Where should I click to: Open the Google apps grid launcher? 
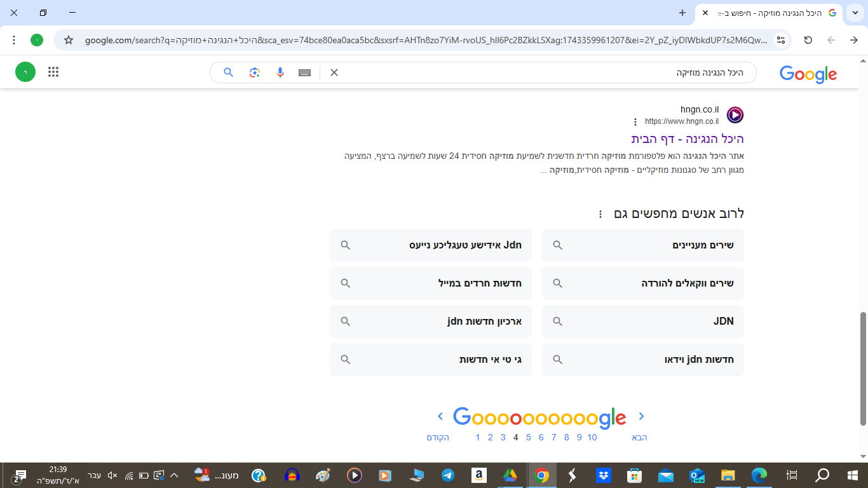point(53,71)
